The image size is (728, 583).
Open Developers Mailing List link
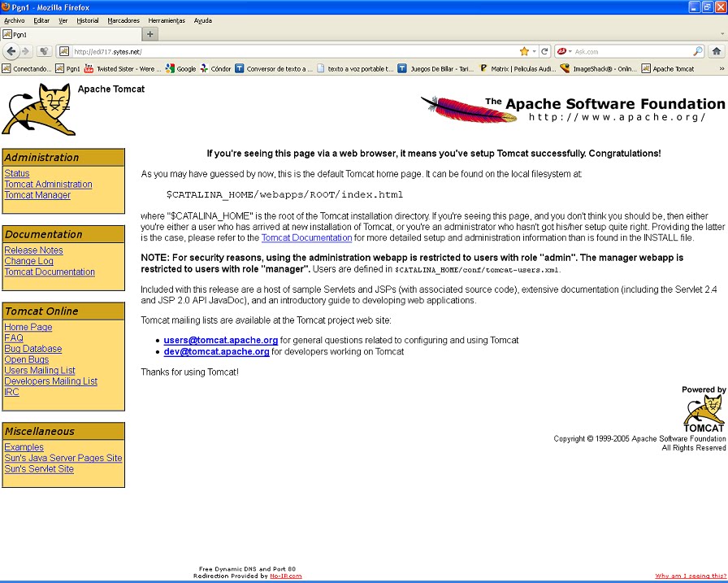(x=51, y=381)
